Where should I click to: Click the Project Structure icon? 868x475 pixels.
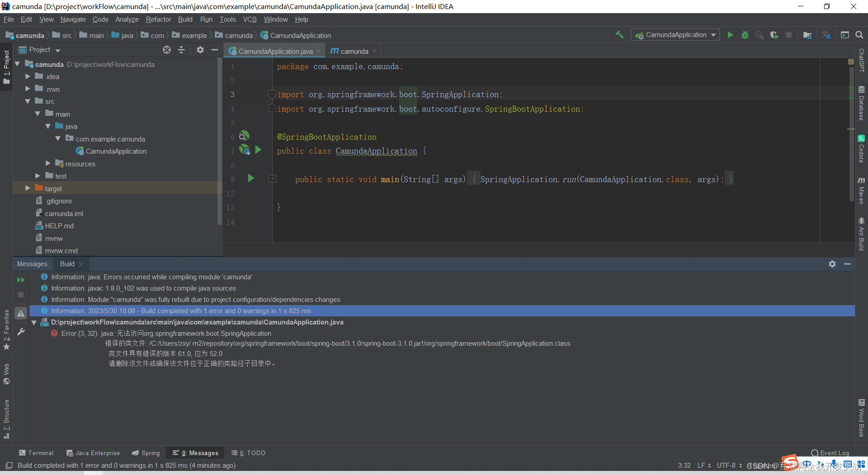point(807,35)
